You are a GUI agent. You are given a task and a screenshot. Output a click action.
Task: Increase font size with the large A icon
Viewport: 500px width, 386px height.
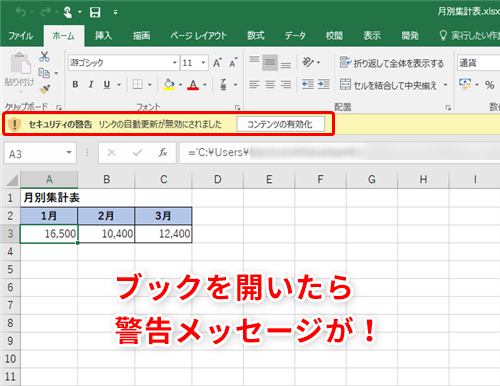(217, 63)
